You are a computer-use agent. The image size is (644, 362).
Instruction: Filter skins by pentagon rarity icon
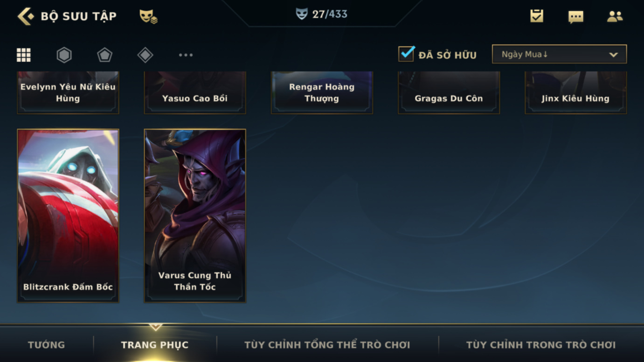(x=104, y=55)
